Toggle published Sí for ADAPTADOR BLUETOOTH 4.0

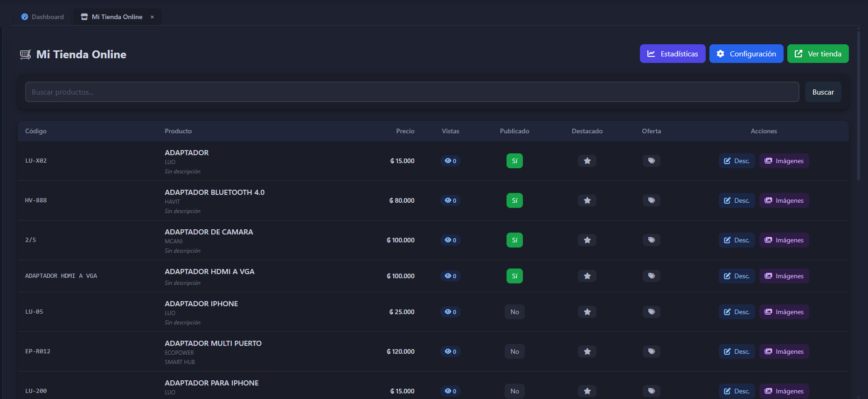pos(514,200)
